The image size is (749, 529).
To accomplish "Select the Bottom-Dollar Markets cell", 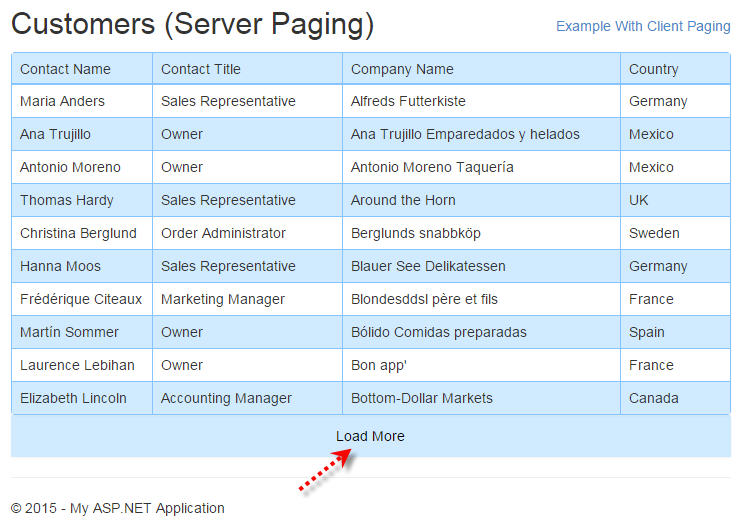I will (482, 398).
